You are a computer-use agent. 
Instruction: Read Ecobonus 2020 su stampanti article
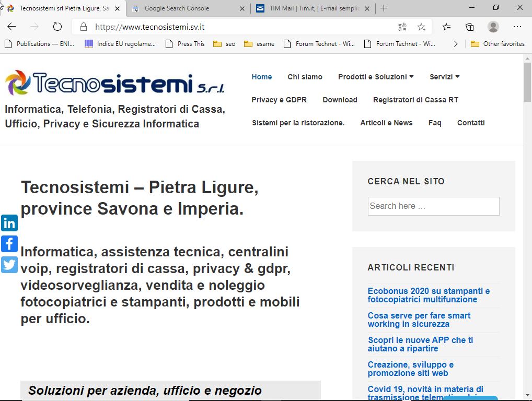point(429,295)
